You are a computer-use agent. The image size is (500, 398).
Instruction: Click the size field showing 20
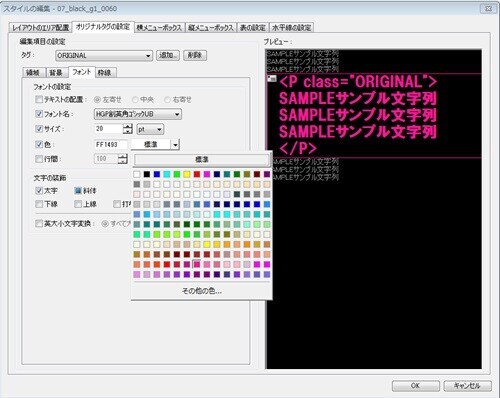[108, 129]
